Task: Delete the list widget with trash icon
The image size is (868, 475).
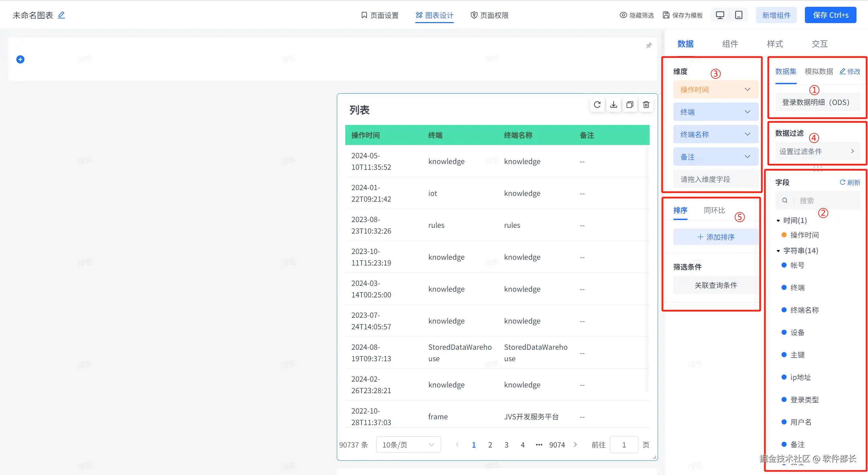Action: (646, 105)
